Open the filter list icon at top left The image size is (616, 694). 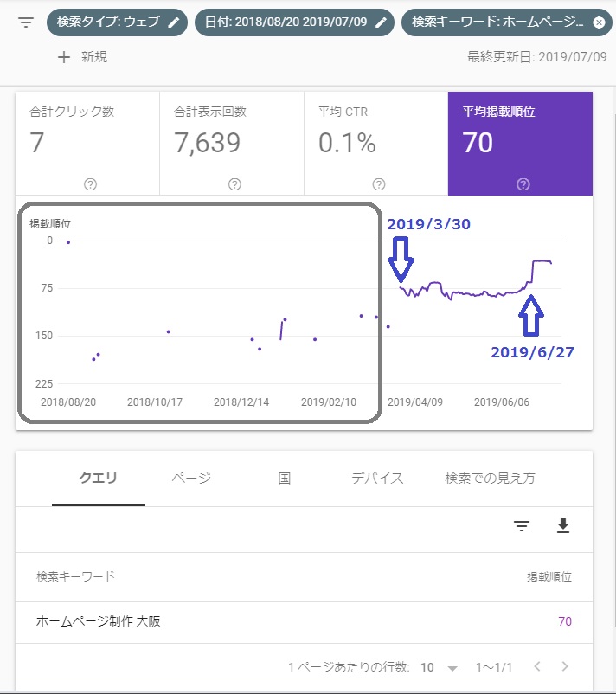click(x=26, y=22)
